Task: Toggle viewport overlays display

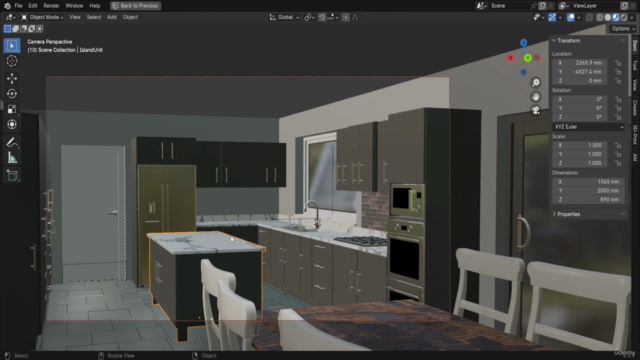Action: pyautogui.click(x=571, y=17)
